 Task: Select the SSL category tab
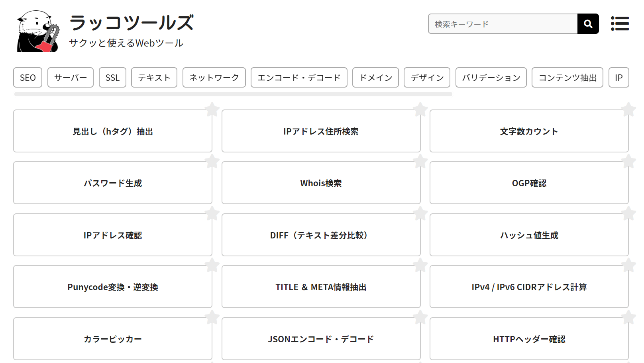point(112,78)
